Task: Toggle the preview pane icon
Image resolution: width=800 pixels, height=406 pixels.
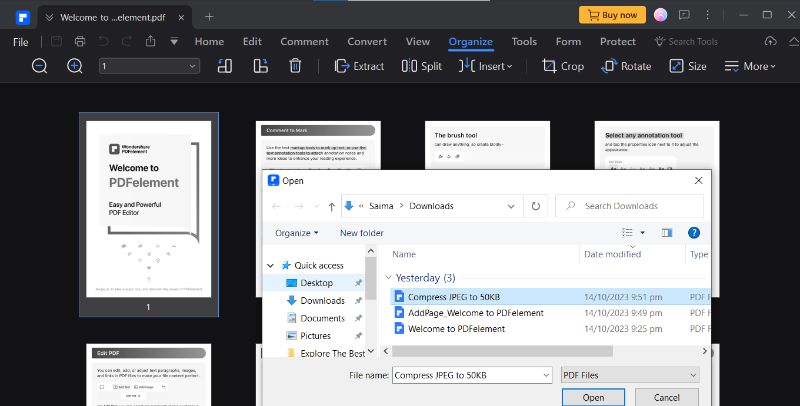Action: pos(666,233)
